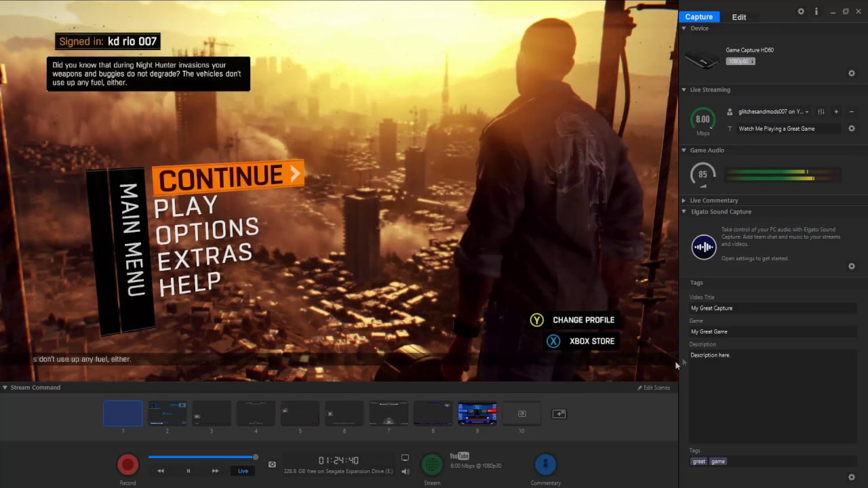Remove streaming account with minus icon
Viewport: 868px width, 488px height.
click(852, 112)
